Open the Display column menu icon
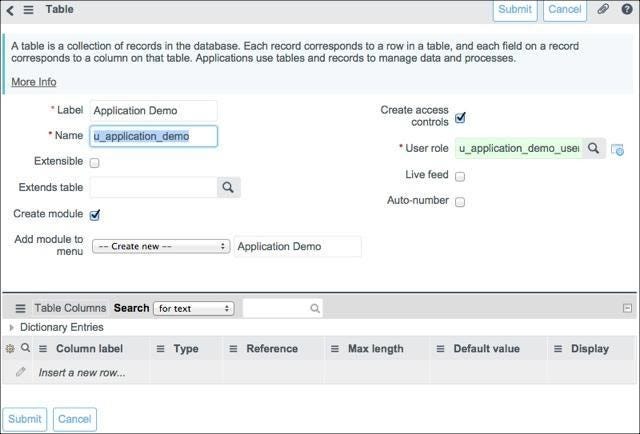 558,349
